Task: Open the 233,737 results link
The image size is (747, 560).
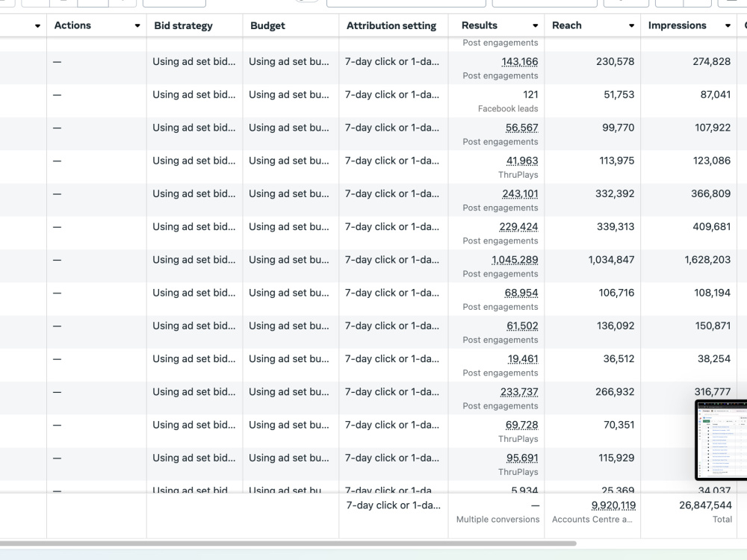Action: coord(519,392)
